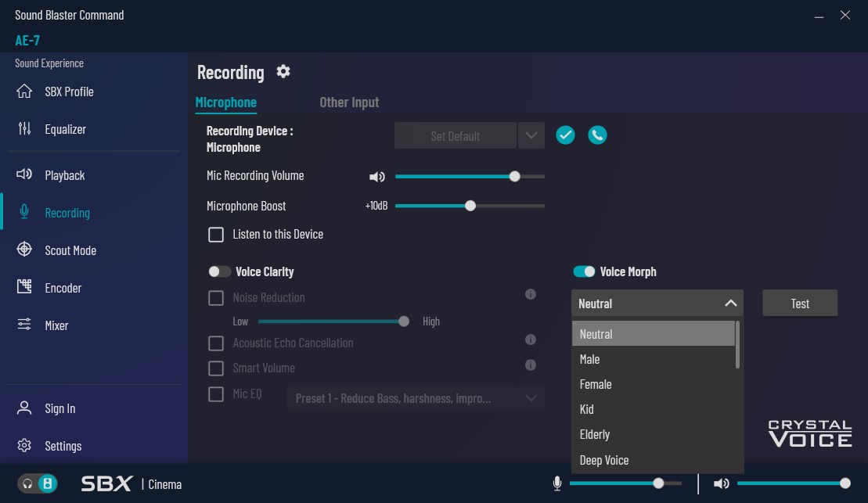This screenshot has width=868, height=503.
Task: Turn on Voice Clarity toggle
Action: 219,271
